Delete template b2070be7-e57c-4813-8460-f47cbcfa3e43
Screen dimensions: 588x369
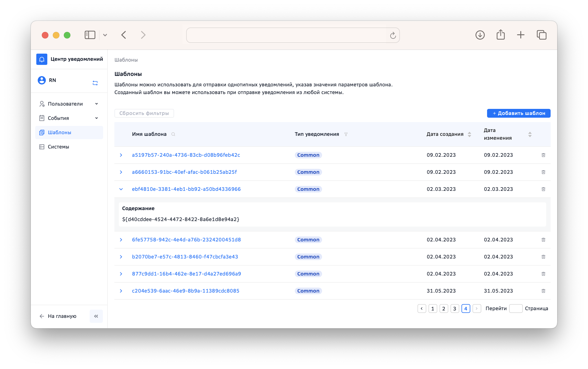543,257
